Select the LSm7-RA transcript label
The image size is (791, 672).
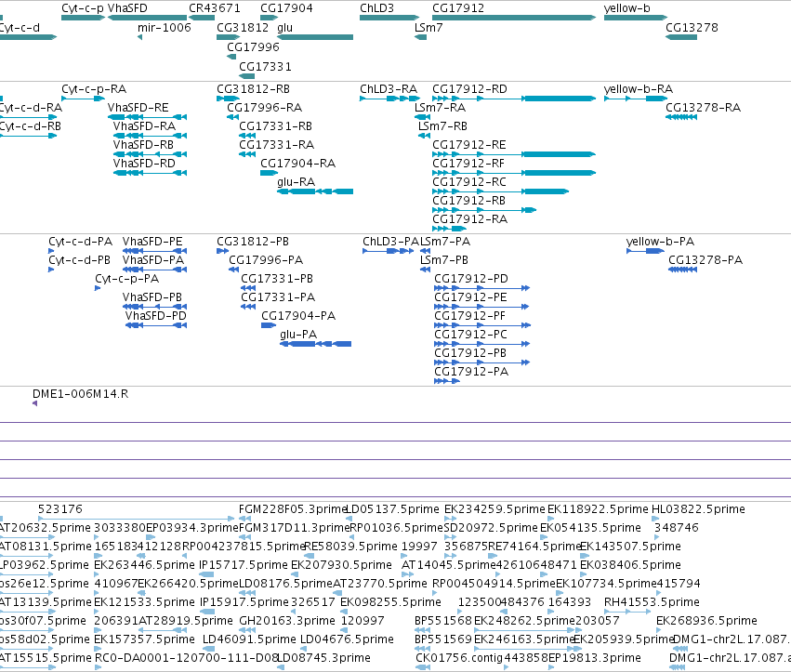coord(440,108)
